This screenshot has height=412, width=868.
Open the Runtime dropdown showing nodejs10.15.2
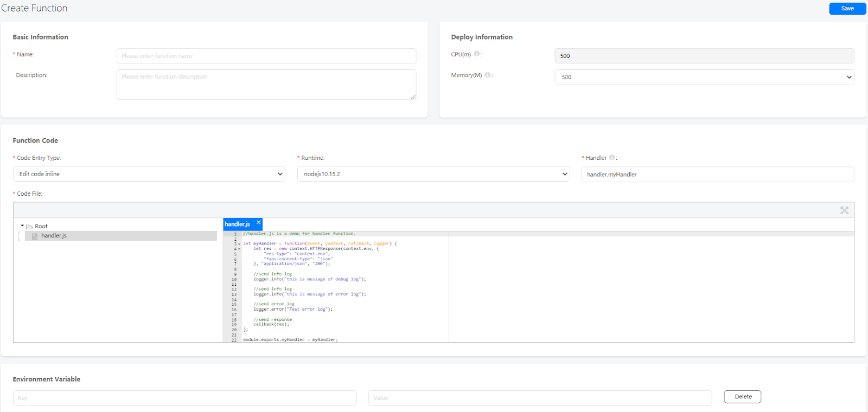click(x=433, y=174)
